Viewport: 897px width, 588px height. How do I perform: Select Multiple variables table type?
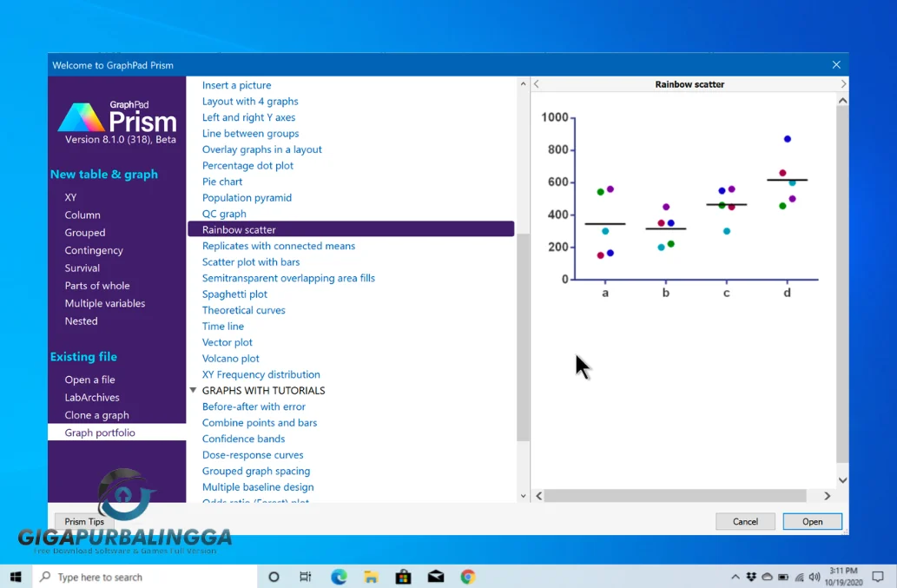coord(105,303)
